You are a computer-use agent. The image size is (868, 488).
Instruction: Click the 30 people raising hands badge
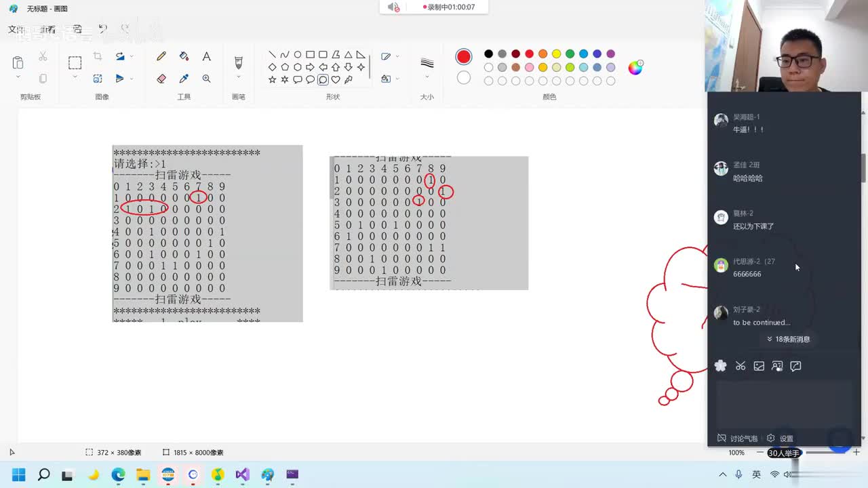click(x=784, y=453)
